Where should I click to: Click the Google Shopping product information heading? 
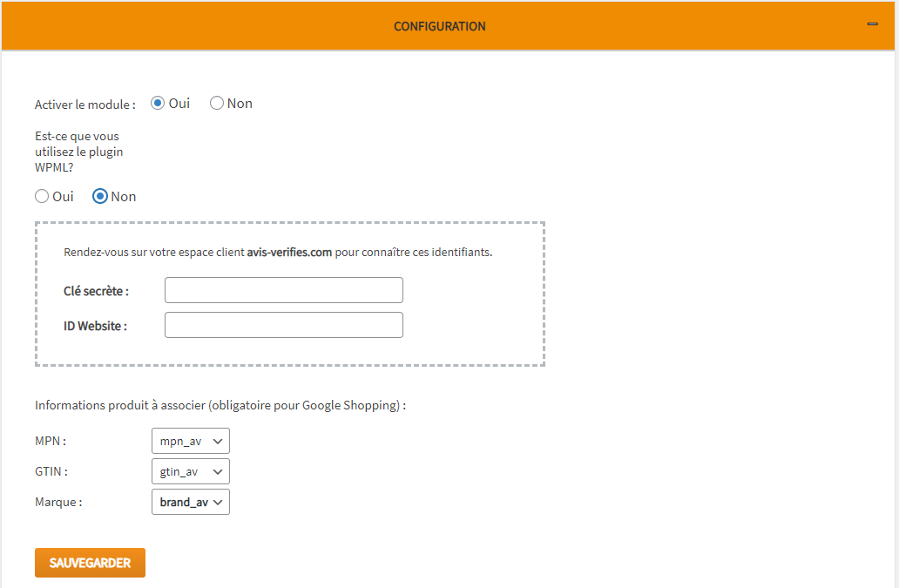220,405
